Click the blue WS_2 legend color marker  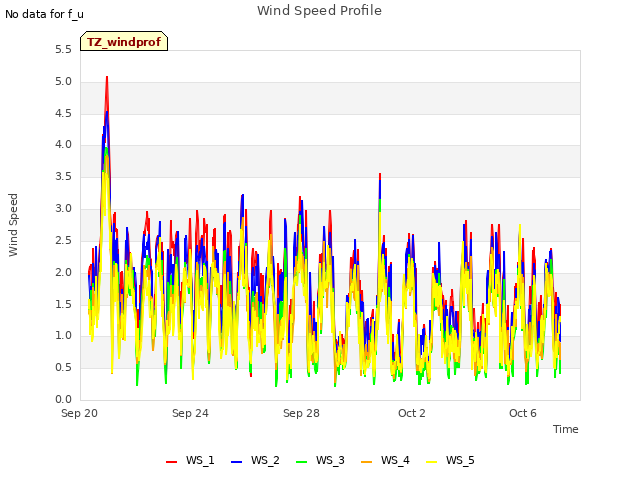[236, 462]
